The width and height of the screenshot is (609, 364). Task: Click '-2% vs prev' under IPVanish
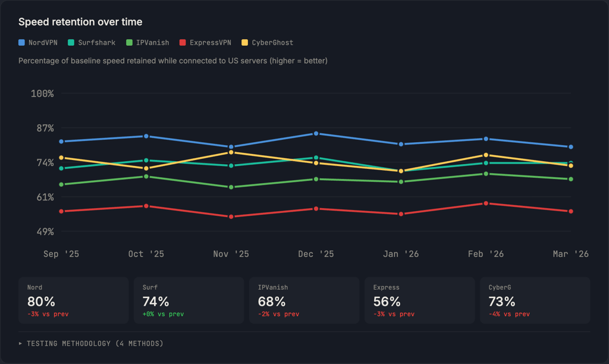click(278, 314)
